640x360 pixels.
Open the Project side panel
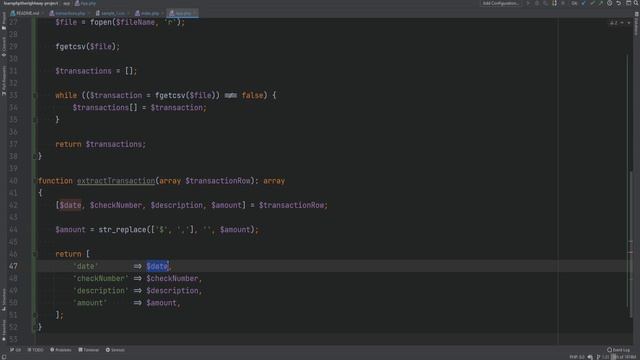coord(4,21)
